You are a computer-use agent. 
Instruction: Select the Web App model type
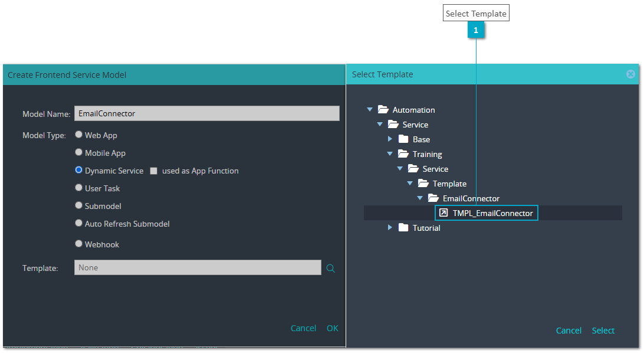tap(79, 135)
